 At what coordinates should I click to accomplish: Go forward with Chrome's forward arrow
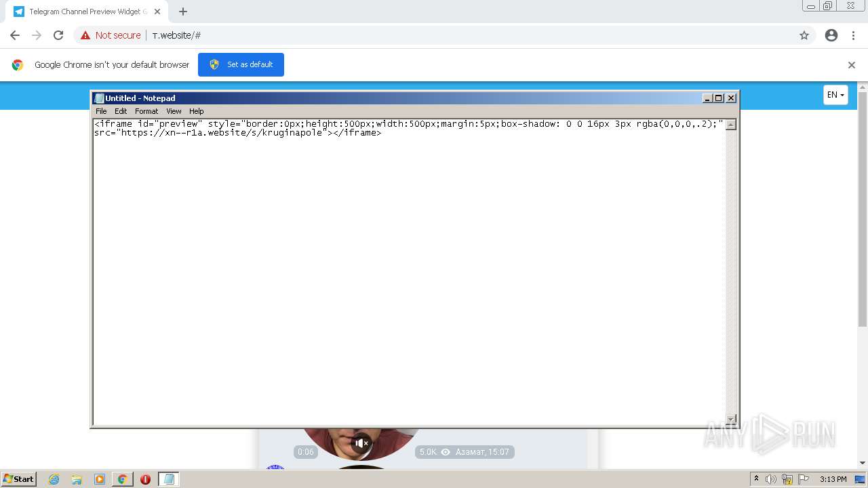tap(37, 35)
